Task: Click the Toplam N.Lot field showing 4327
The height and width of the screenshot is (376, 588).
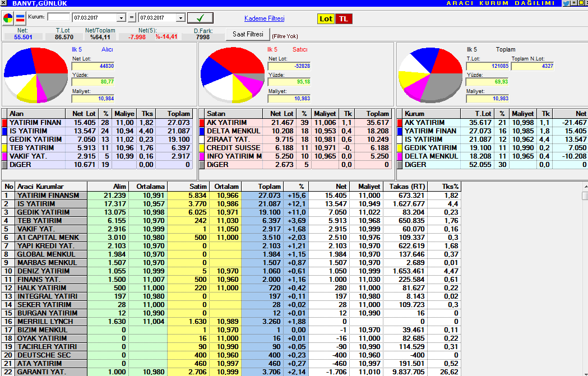Action: (532, 66)
